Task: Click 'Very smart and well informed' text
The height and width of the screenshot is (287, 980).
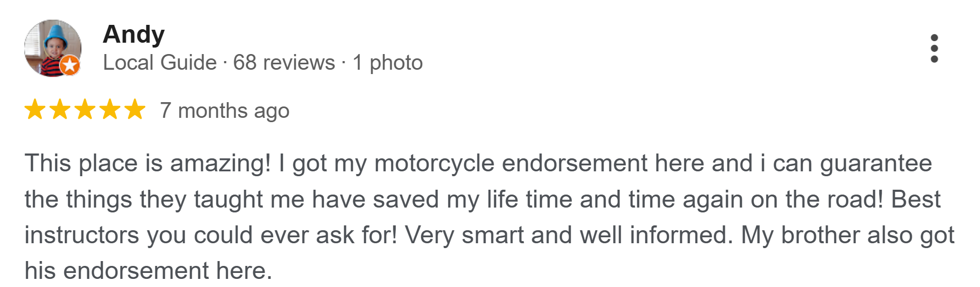Action: point(568,235)
